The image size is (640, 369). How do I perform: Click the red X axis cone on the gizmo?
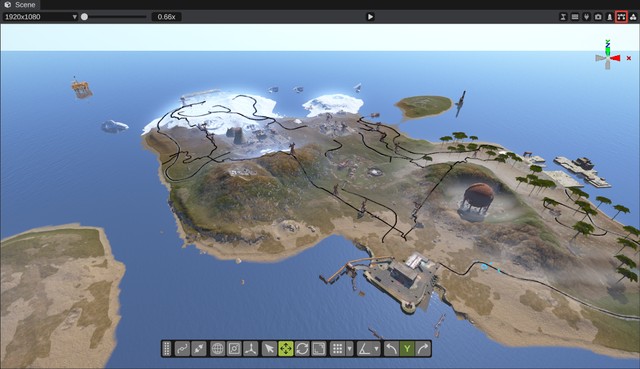click(616, 58)
